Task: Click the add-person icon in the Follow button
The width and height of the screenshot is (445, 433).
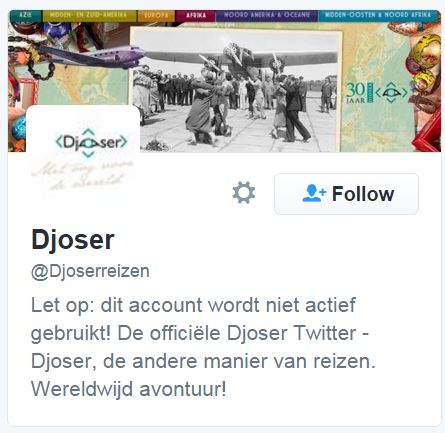Action: pyautogui.click(x=313, y=193)
